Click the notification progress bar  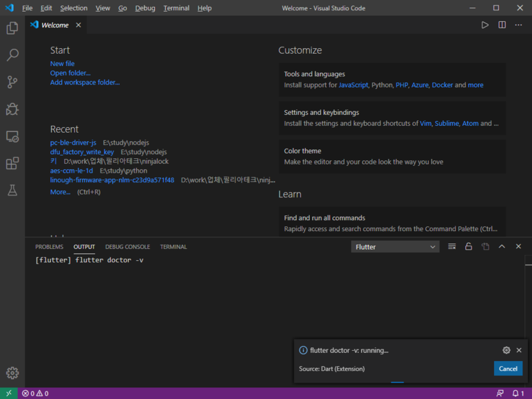click(x=397, y=382)
